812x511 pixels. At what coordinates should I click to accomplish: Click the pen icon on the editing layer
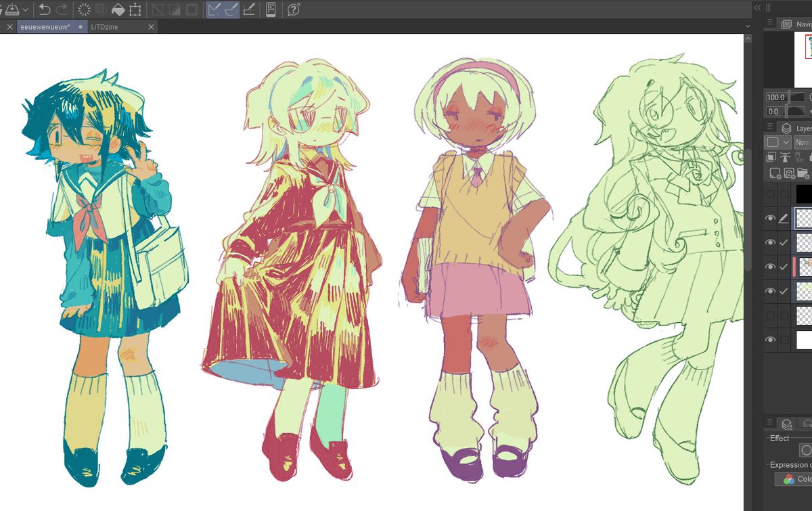coord(784,218)
